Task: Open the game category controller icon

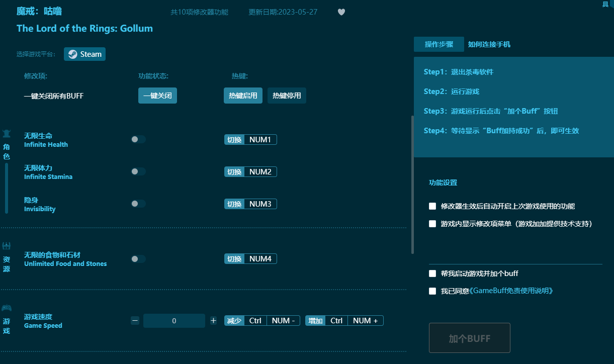Action: 7,308
